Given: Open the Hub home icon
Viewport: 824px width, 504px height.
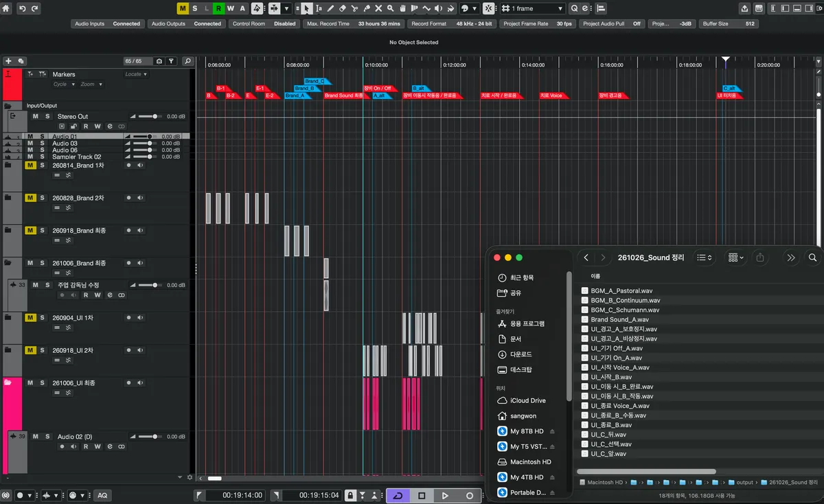Looking at the screenshot, I should 7,8.
